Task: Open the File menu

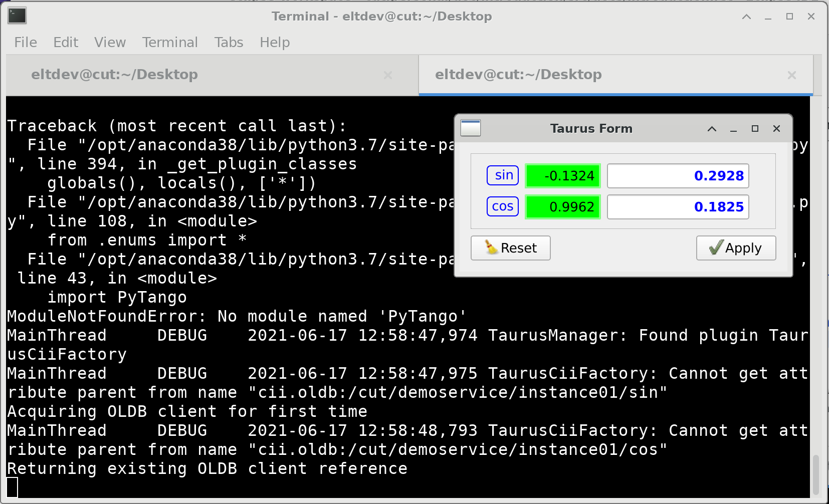Action: [x=25, y=42]
